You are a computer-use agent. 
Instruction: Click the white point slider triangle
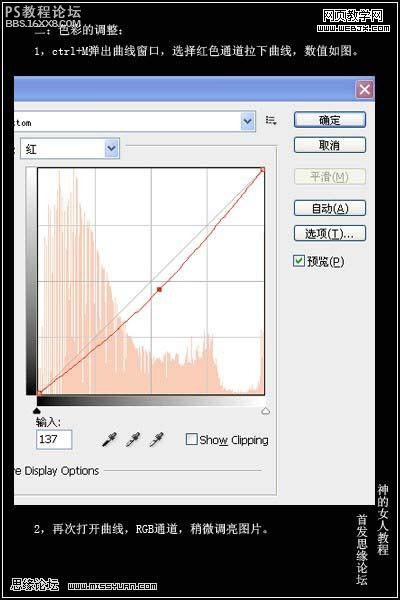[265, 411]
